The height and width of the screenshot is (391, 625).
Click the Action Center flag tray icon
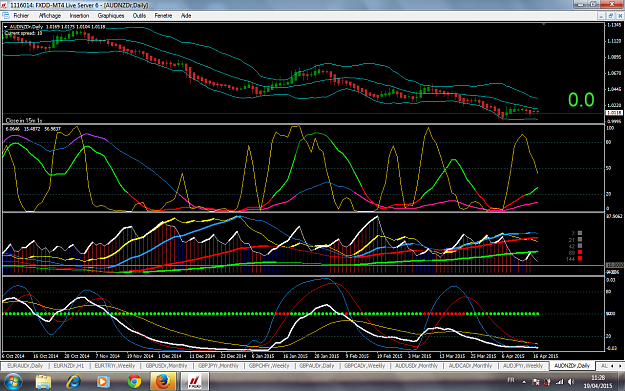pyautogui.click(x=536, y=382)
